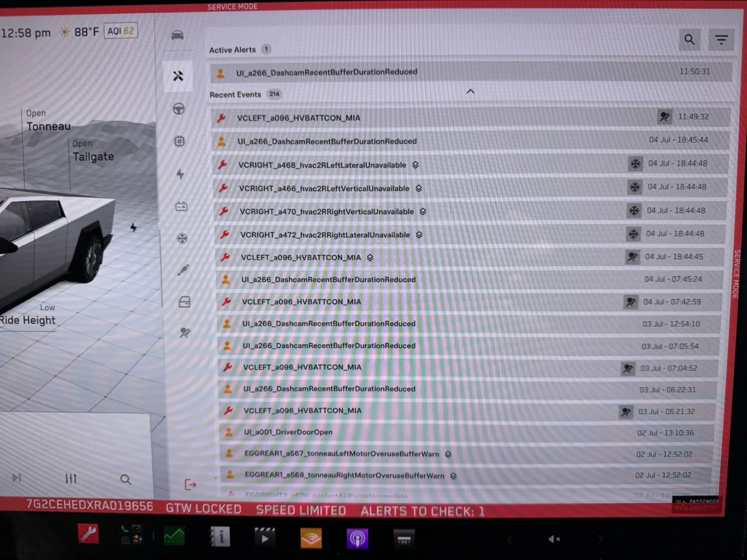Open the Tonneau control

point(48,121)
